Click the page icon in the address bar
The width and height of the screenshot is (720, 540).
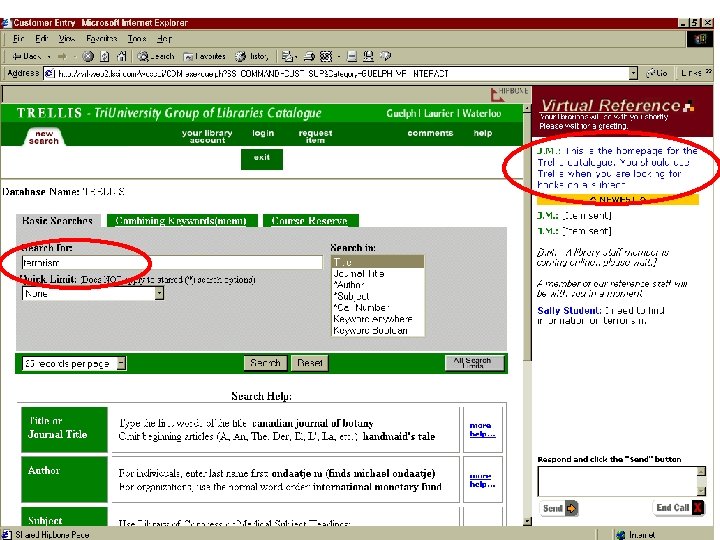click(x=50, y=73)
